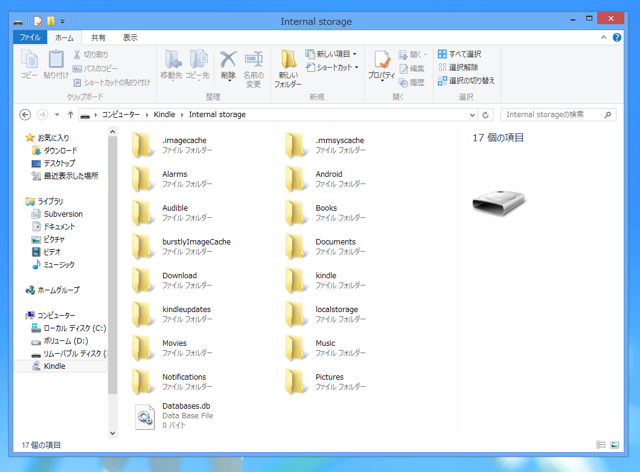Viewport: 640px width, 472px height.
Task: Expand the address bar history dropdown
Action: click(472, 115)
